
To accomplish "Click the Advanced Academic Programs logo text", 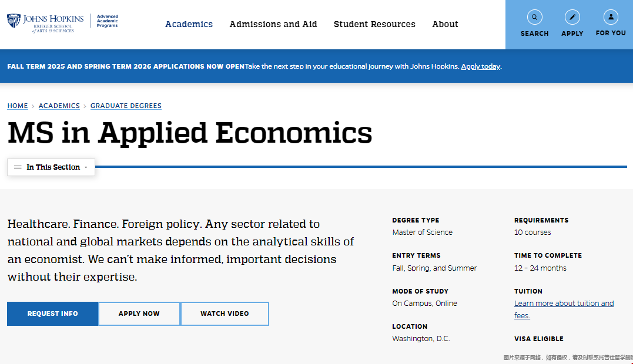I will coord(108,21).
